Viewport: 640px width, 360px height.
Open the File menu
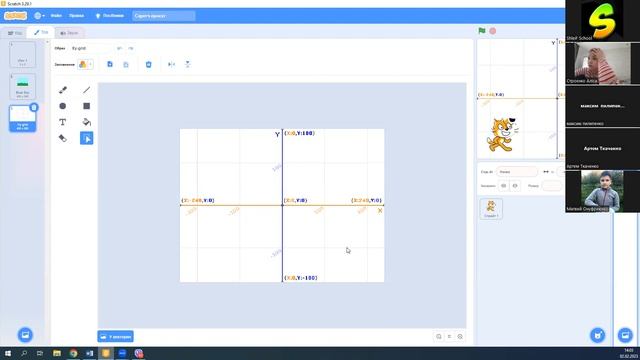point(56,16)
